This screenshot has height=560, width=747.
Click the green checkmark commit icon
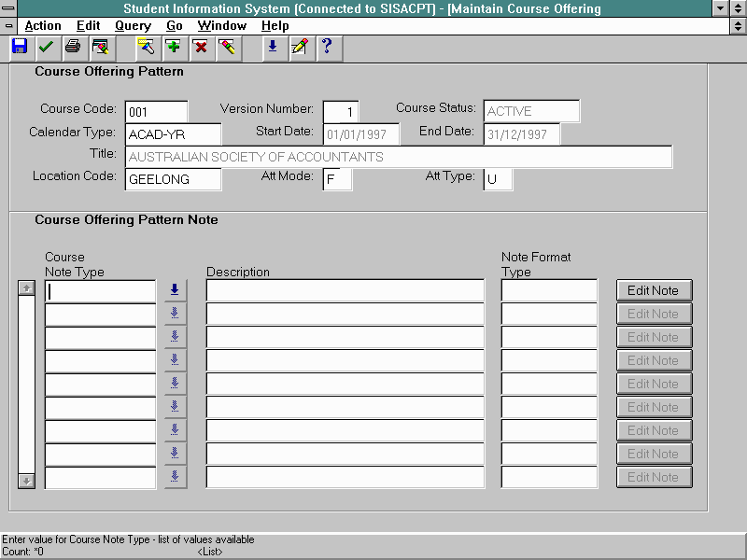(x=46, y=47)
